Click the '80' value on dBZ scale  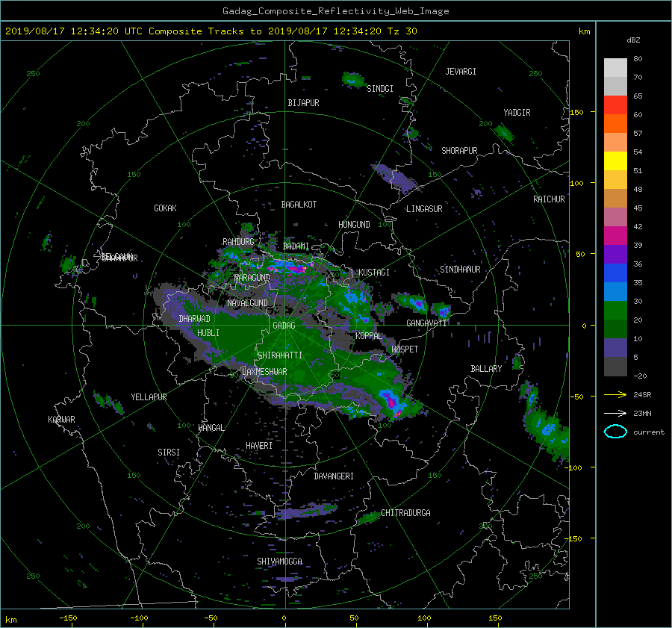(638, 59)
